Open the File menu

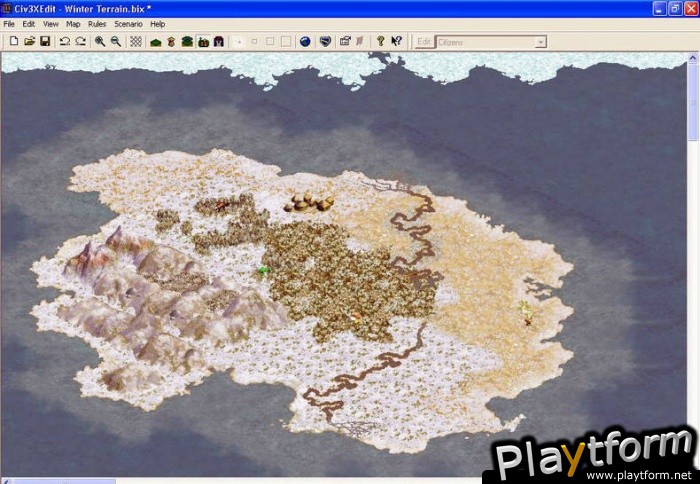point(9,24)
